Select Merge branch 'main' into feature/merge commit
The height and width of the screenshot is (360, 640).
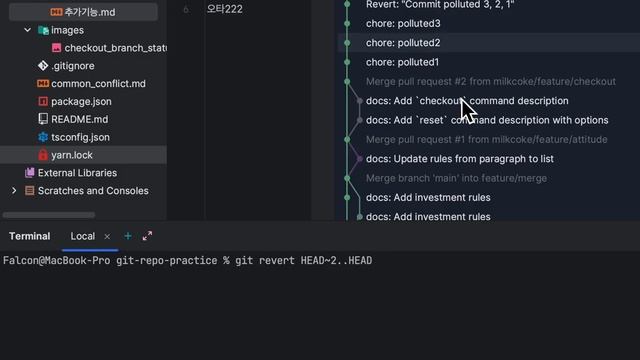(456, 178)
